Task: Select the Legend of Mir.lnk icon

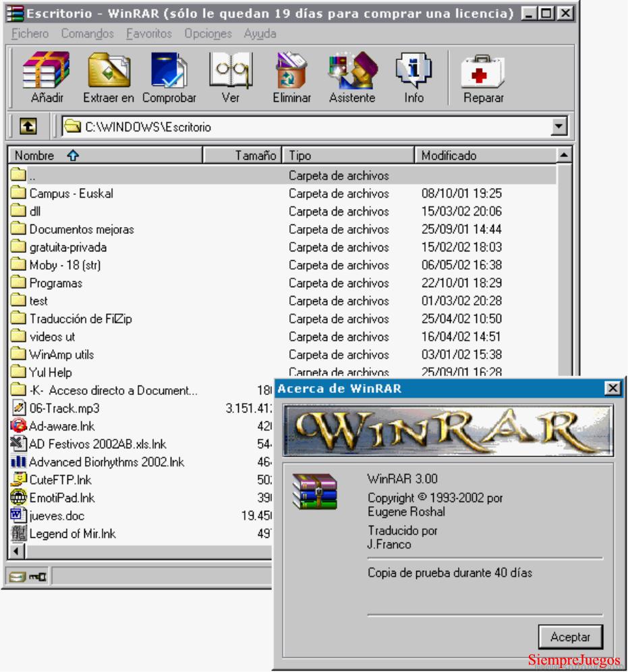Action: click(18, 534)
